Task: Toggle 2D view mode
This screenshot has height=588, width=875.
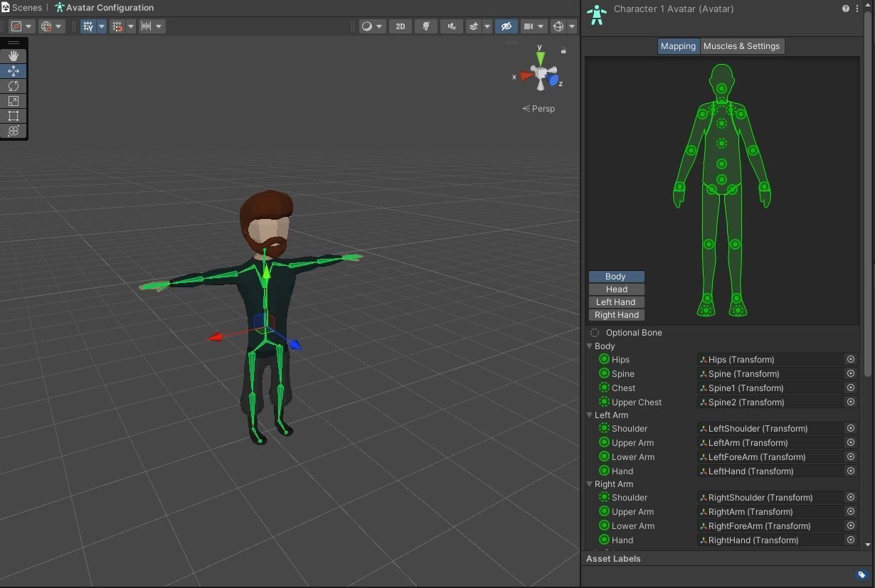Action: 400,26
